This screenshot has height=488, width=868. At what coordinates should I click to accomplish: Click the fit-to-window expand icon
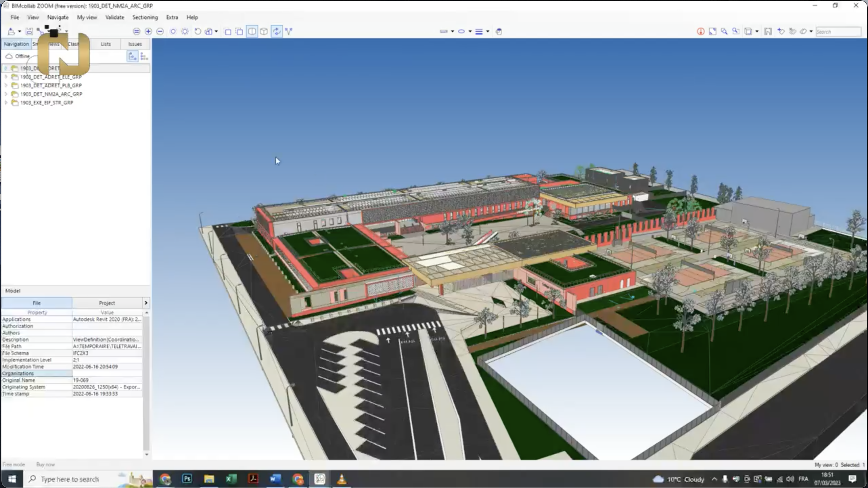pyautogui.click(x=712, y=31)
